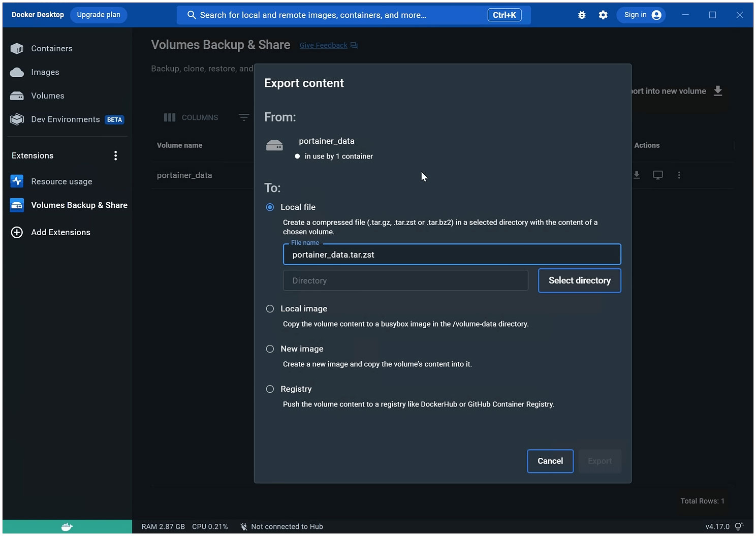This screenshot has width=756, height=536.
Task: Open Extensions three-dot menu
Action: coord(116,155)
